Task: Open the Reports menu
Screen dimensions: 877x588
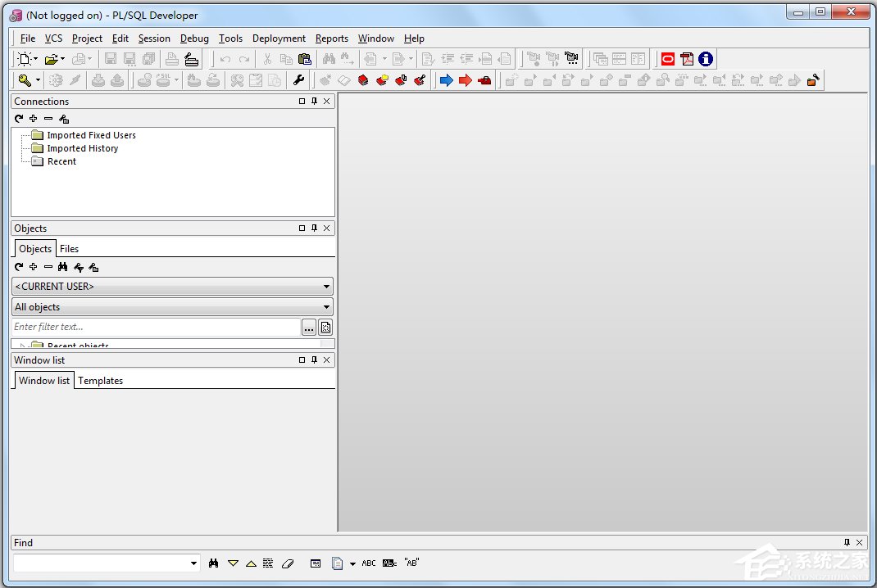Action: (332, 38)
